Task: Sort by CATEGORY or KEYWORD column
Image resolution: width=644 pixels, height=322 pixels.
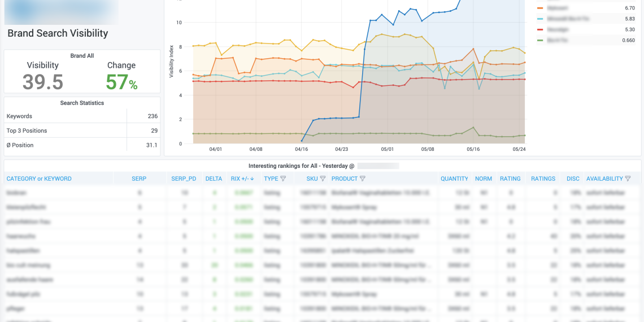Action: pyautogui.click(x=39, y=179)
